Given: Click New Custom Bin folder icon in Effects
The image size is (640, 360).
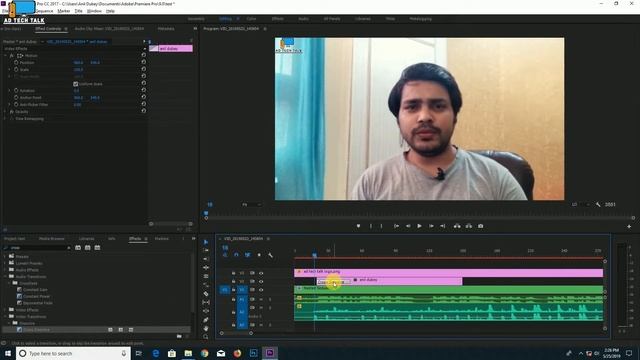Looking at the screenshot, I should click(179, 336).
